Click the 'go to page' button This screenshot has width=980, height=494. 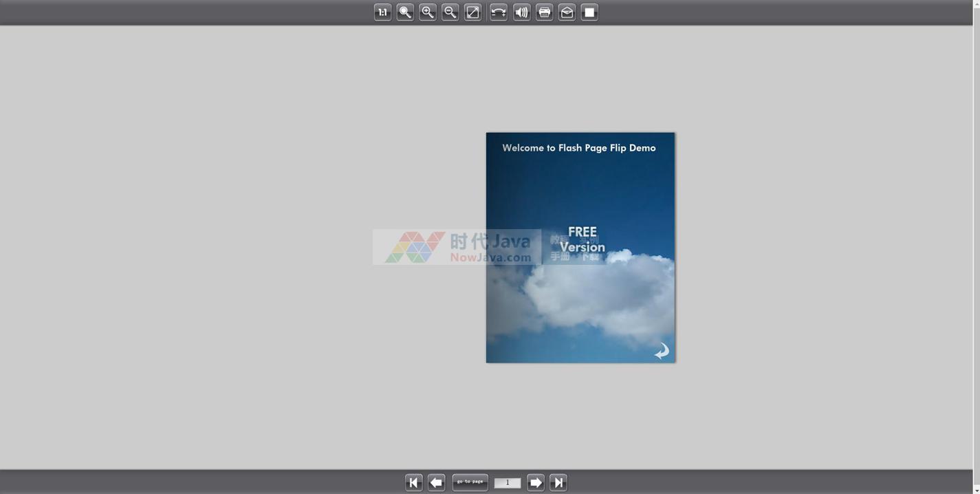[x=470, y=482]
